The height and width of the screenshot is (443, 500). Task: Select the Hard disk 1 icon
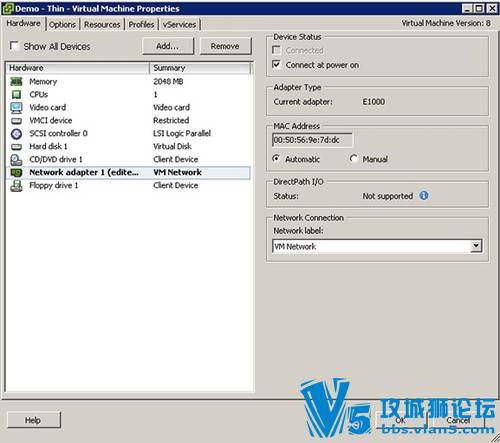pos(16,147)
